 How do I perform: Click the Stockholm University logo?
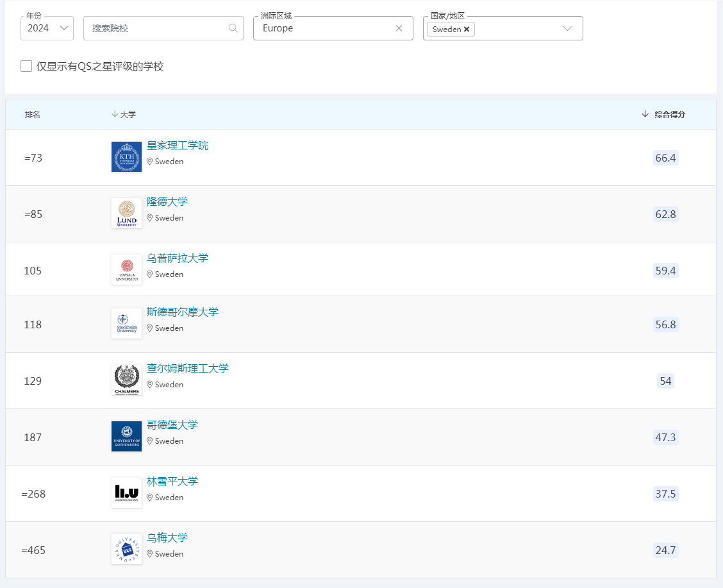pos(126,324)
